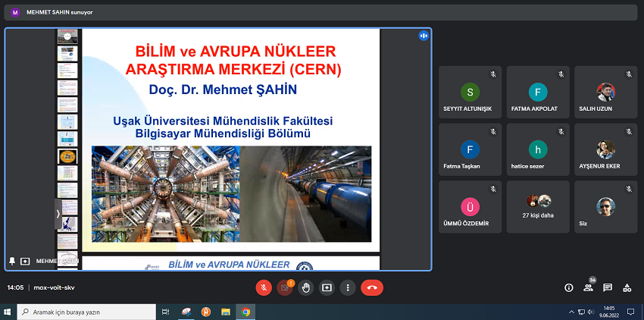Show the participants list panel
Image resolution: width=644 pixels, height=320 pixels.
[588, 287]
